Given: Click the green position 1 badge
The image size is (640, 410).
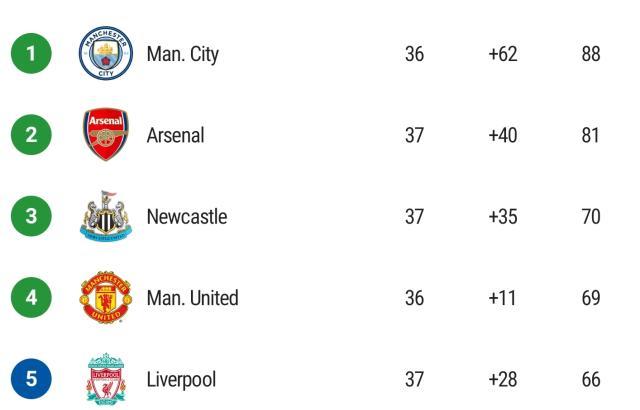Looking at the screenshot, I should [31, 54].
